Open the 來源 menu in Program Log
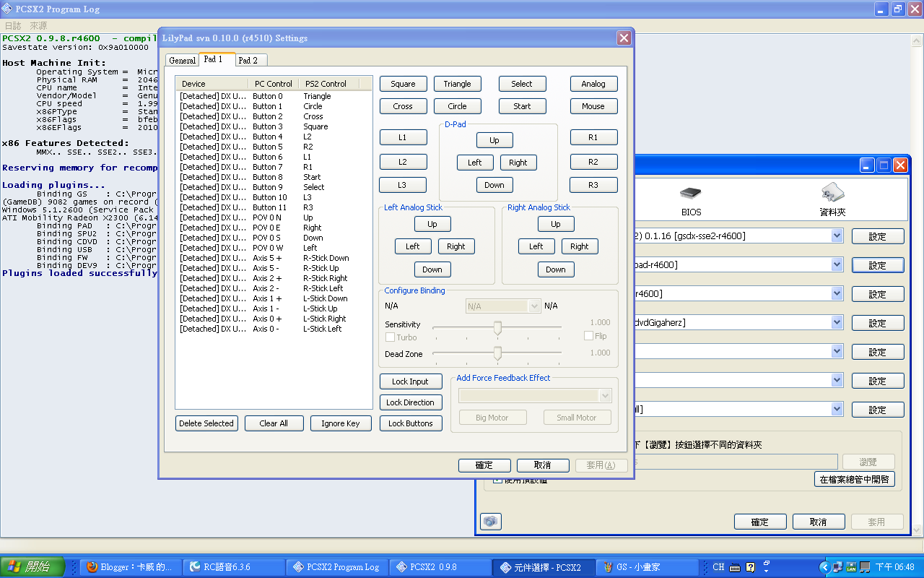This screenshot has height=578, width=924. (38, 26)
